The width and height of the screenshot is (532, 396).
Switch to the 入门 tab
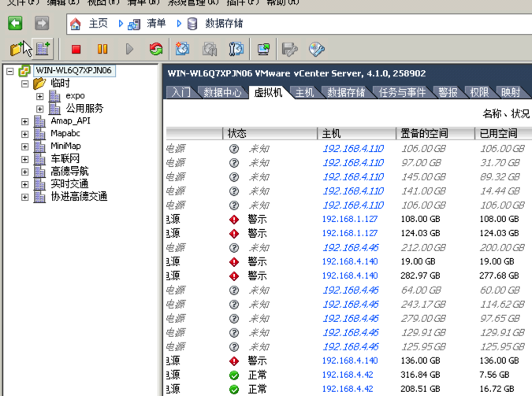[x=181, y=92]
